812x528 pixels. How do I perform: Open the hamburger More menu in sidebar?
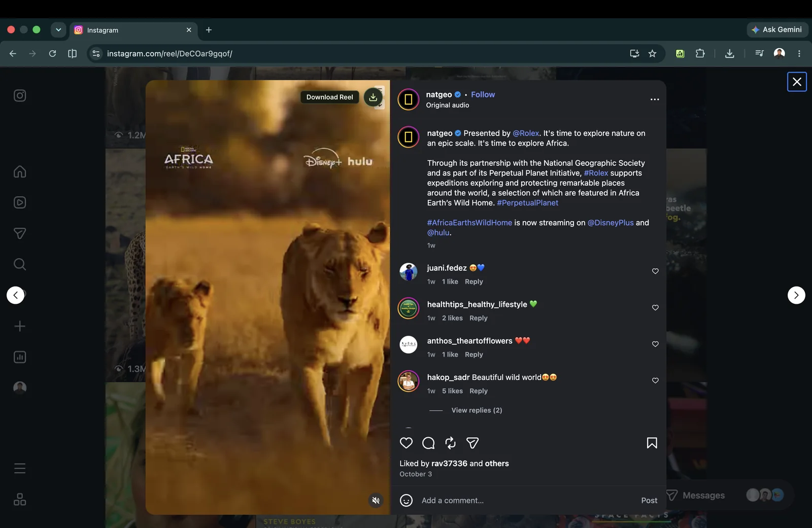20,468
